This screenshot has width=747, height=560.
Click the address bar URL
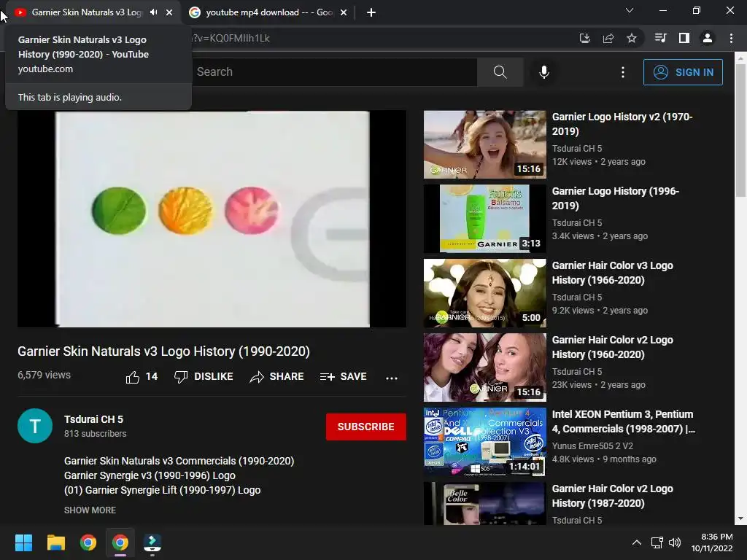coord(231,38)
